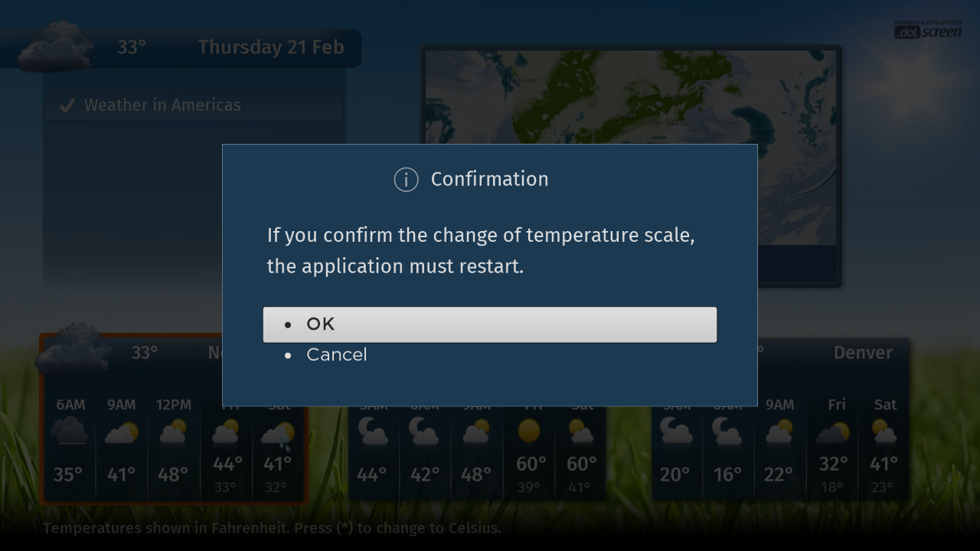Click the full sun icon above 60° 39°
Screen dimensions: 980x551
(529, 432)
